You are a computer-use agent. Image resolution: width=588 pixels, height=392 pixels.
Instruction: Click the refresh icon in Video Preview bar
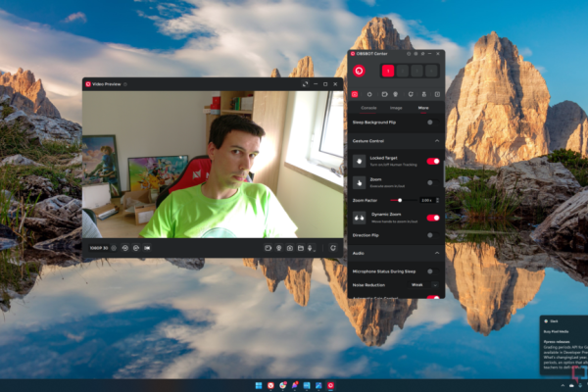(332, 248)
